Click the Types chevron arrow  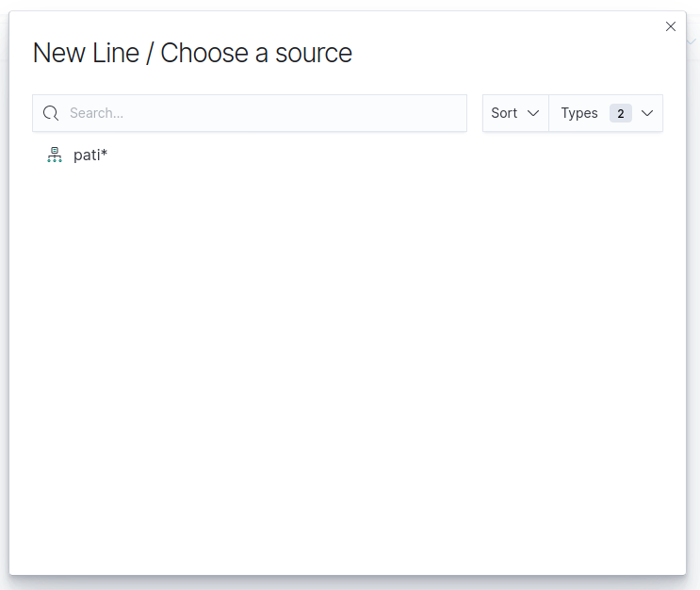(647, 113)
